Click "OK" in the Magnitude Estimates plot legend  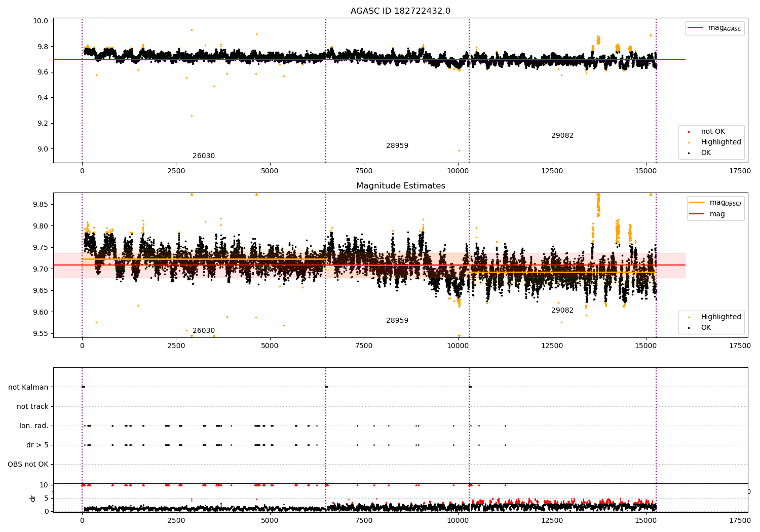point(706,328)
